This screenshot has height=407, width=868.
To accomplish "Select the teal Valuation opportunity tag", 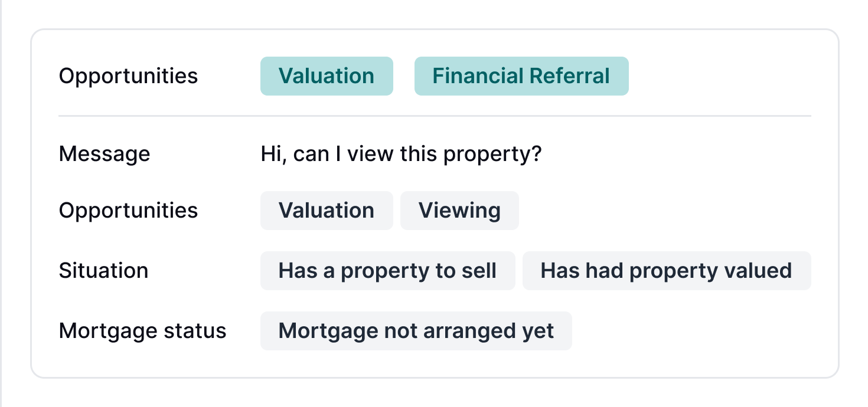I will click(x=327, y=76).
